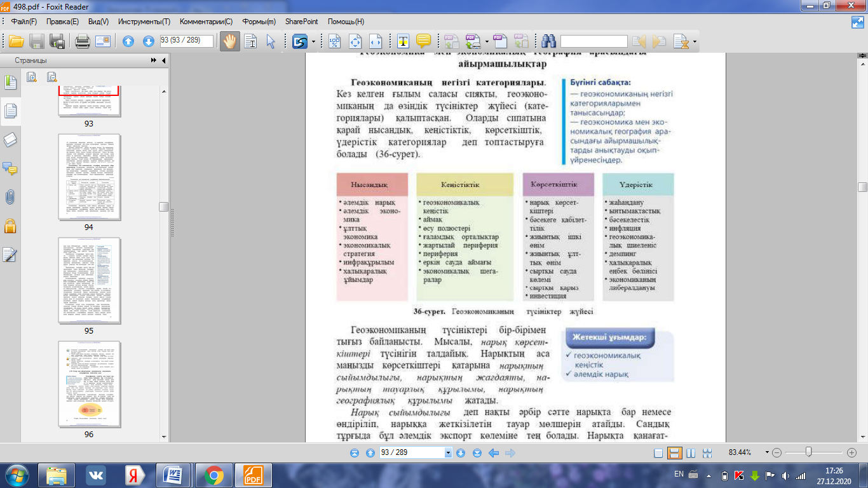This screenshot has width=868, height=488.
Task: Open the Формы(m) menu
Action: pyautogui.click(x=258, y=21)
